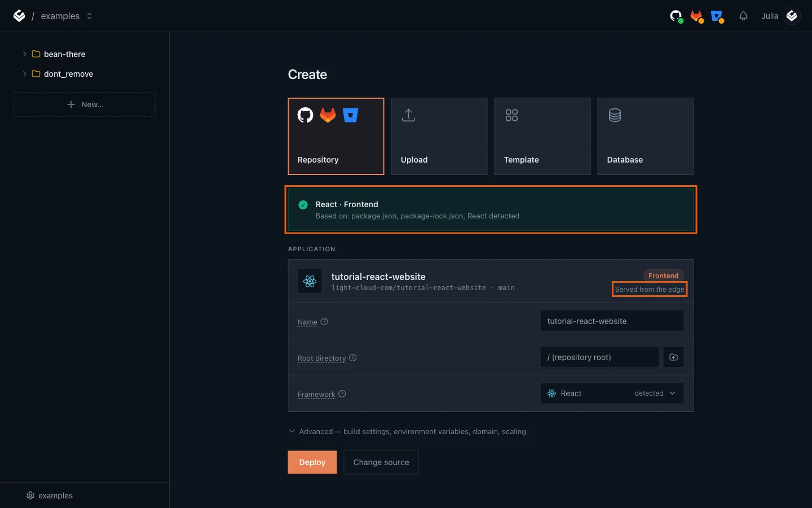Open the GitLab connection status icon

[x=697, y=16]
